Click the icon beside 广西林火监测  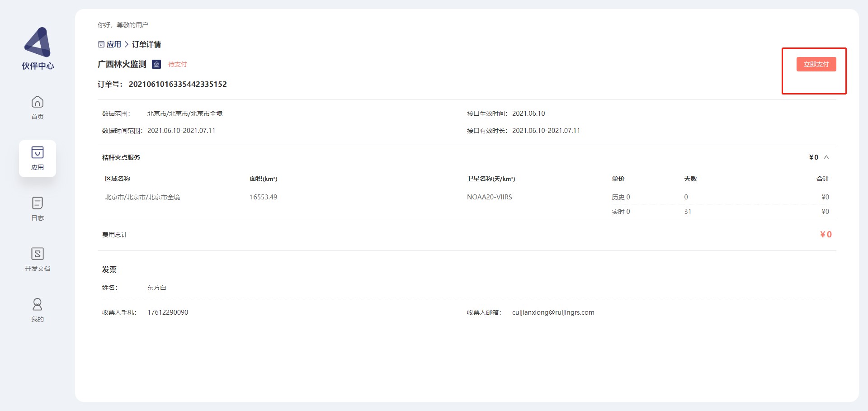pyautogui.click(x=156, y=64)
